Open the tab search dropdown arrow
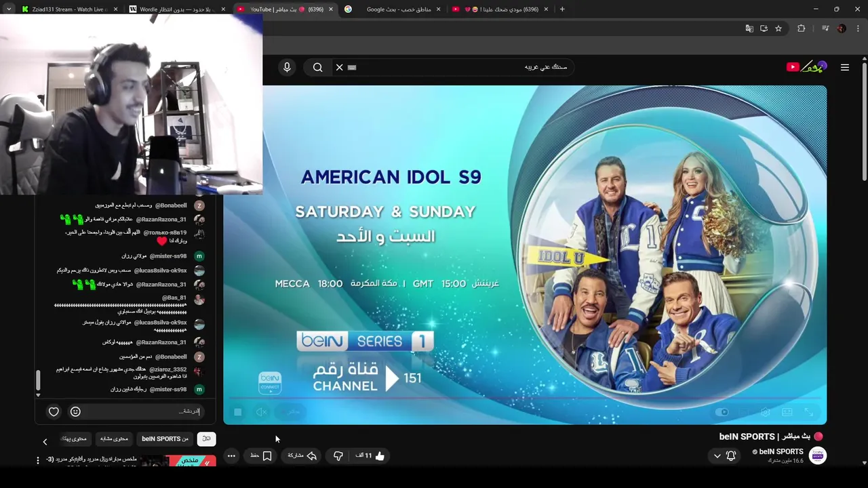868x488 pixels. [x=8, y=9]
